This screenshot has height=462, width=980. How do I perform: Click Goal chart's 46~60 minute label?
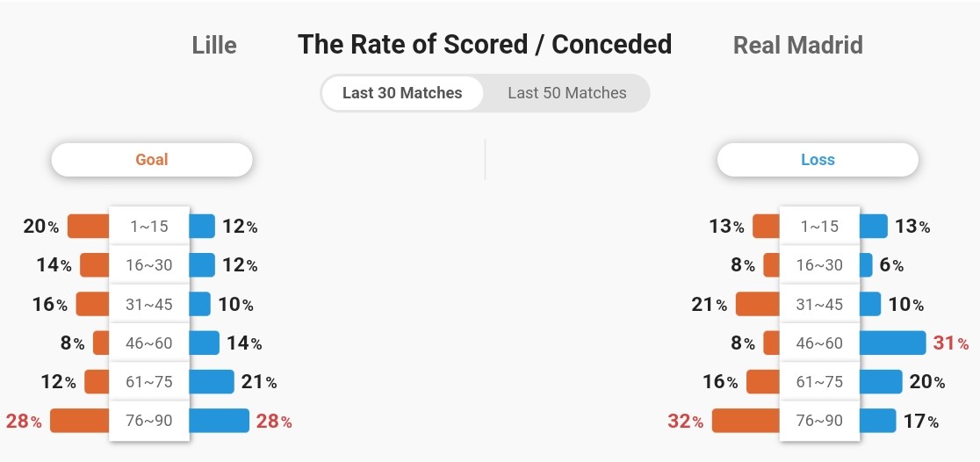[x=148, y=343]
